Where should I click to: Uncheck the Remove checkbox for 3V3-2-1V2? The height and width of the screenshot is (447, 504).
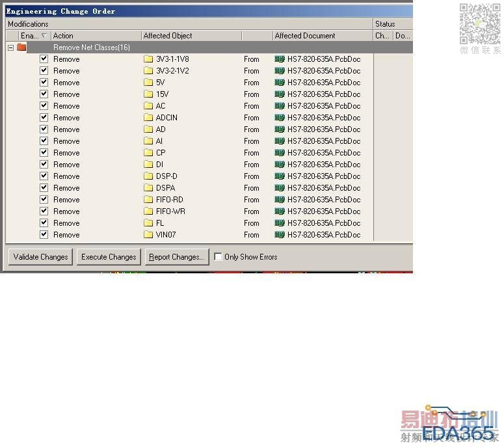[x=44, y=71]
